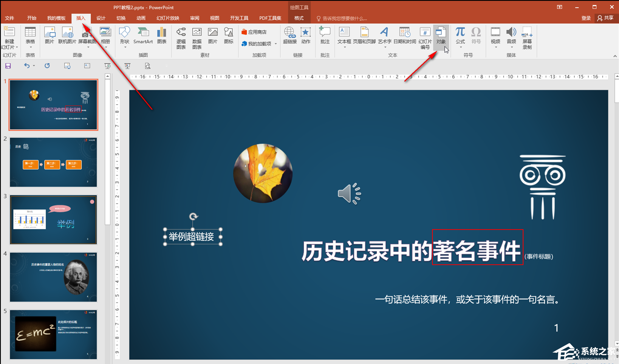Select slide 4 thumbnail in the panel
The image size is (619, 364).
pyautogui.click(x=53, y=277)
